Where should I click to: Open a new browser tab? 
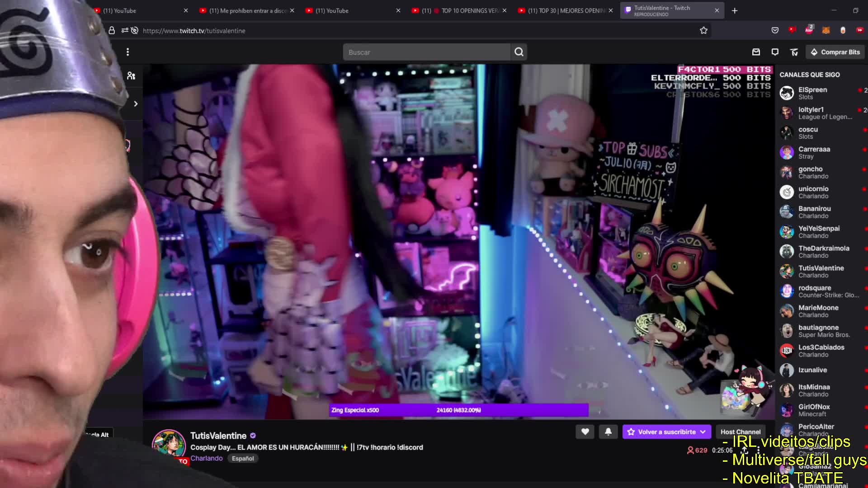(x=735, y=10)
